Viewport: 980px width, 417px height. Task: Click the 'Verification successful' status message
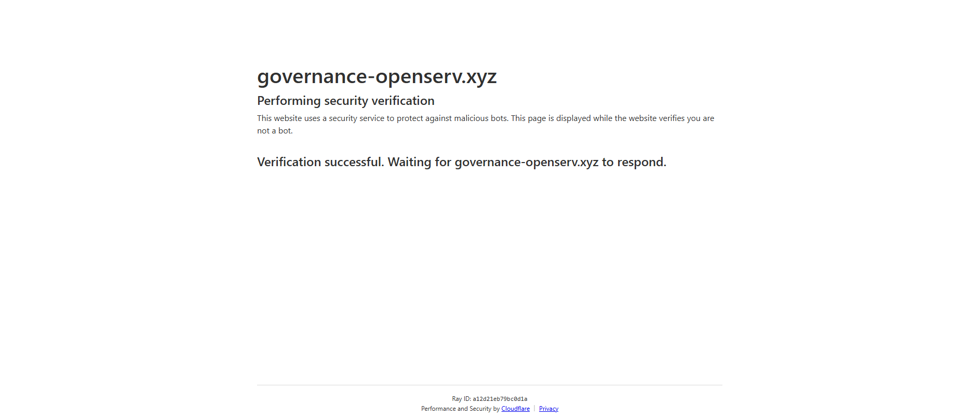click(x=462, y=162)
